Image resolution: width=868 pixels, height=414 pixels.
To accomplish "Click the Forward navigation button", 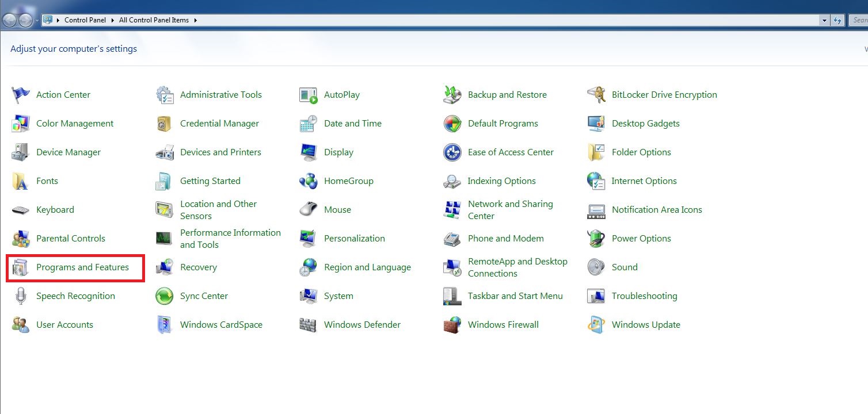I will pyautogui.click(x=25, y=20).
